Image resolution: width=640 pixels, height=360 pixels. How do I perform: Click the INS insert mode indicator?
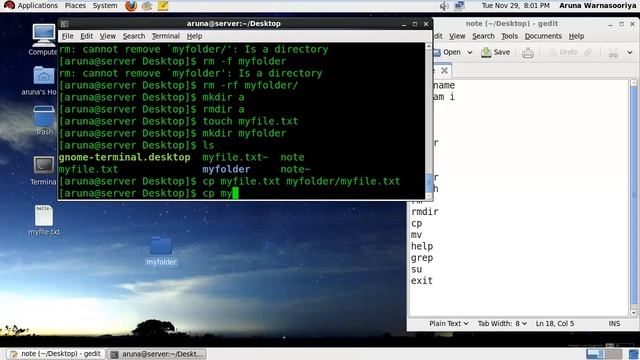pyautogui.click(x=614, y=323)
